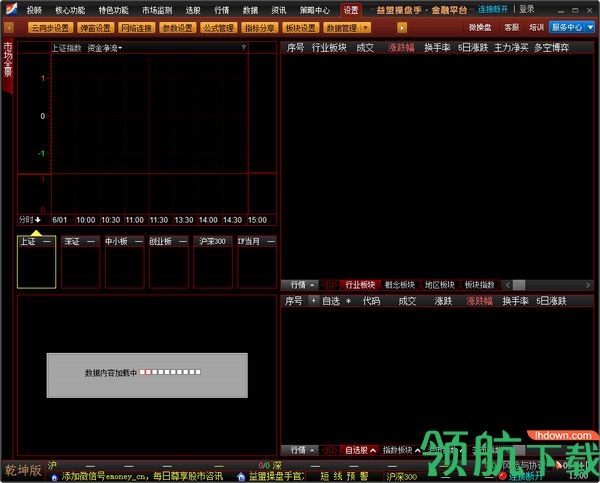
Task: Open the 选股 menu
Action: point(193,10)
